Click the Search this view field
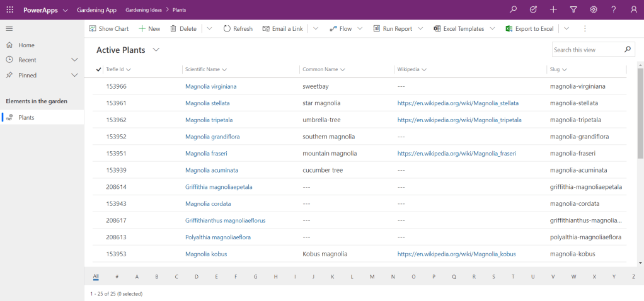The width and height of the screenshot is (644, 301). [x=586, y=50]
